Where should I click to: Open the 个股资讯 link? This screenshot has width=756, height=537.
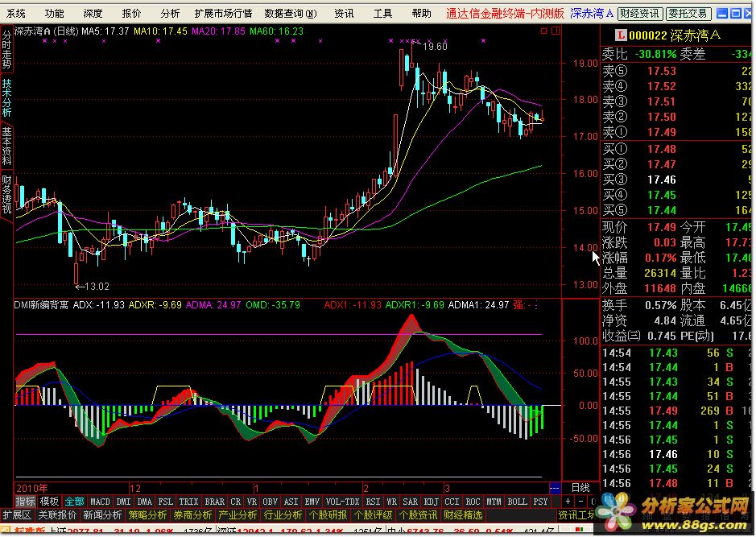click(x=418, y=515)
